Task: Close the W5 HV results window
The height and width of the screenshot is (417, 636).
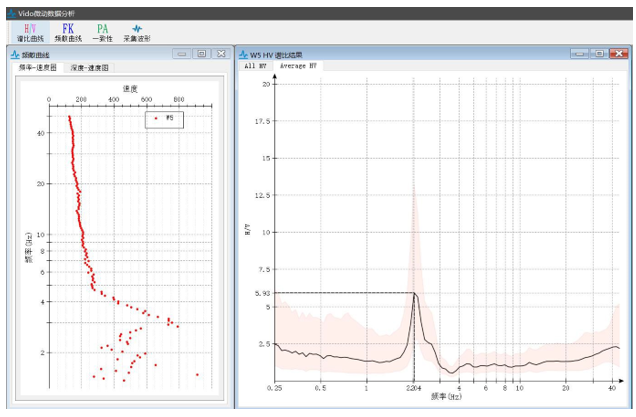Action: (x=618, y=53)
